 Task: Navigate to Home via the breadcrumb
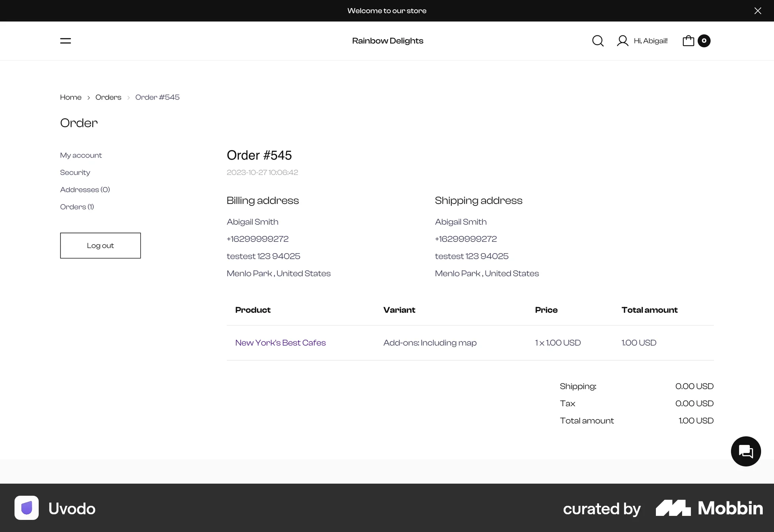71,97
